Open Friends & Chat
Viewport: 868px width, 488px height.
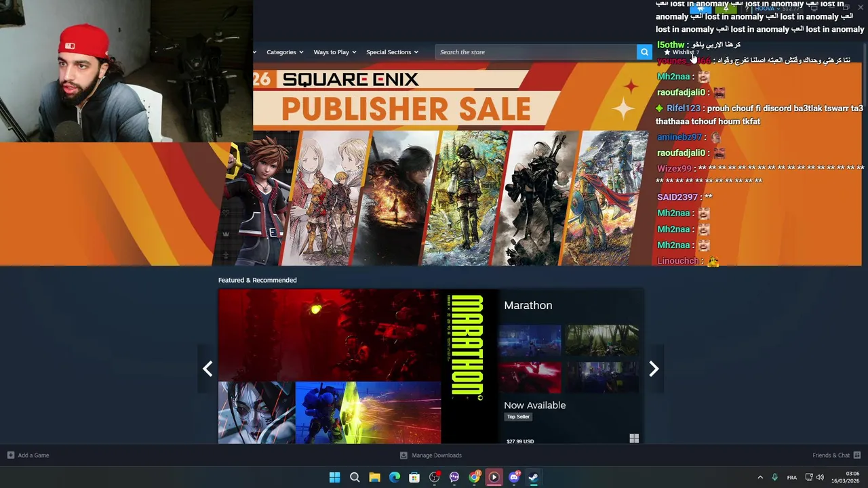pos(836,455)
